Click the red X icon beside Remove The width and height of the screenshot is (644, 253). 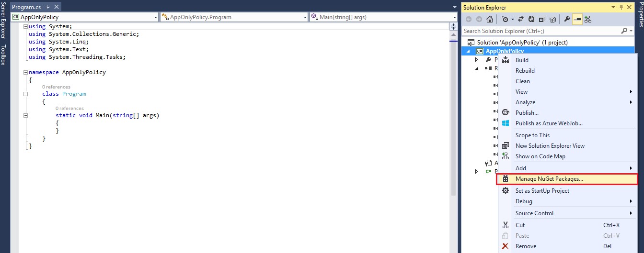[x=506, y=246]
